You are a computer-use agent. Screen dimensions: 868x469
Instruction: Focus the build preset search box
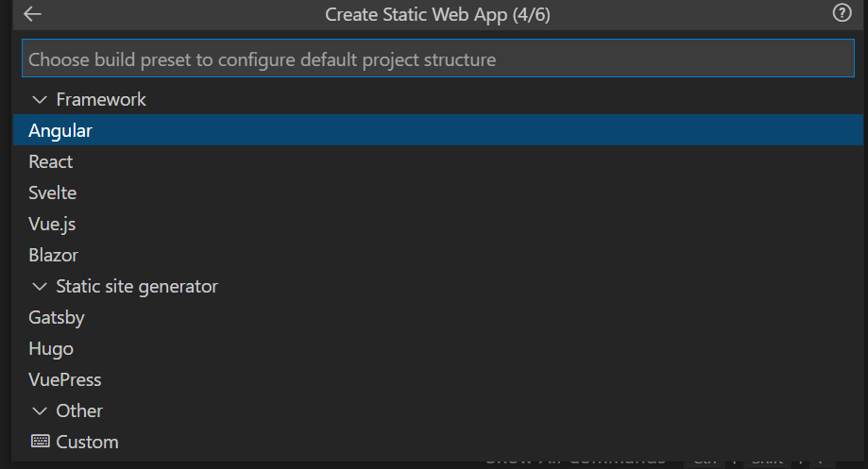(x=438, y=59)
